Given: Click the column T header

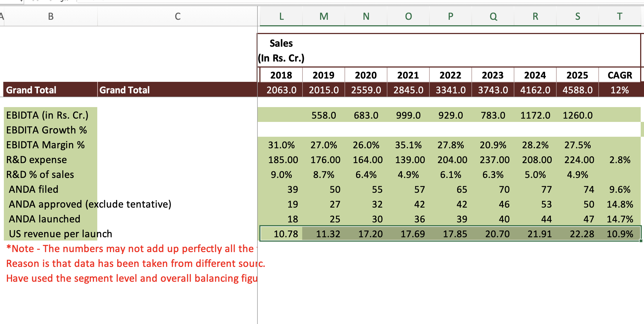Looking at the screenshot, I should (620, 16).
